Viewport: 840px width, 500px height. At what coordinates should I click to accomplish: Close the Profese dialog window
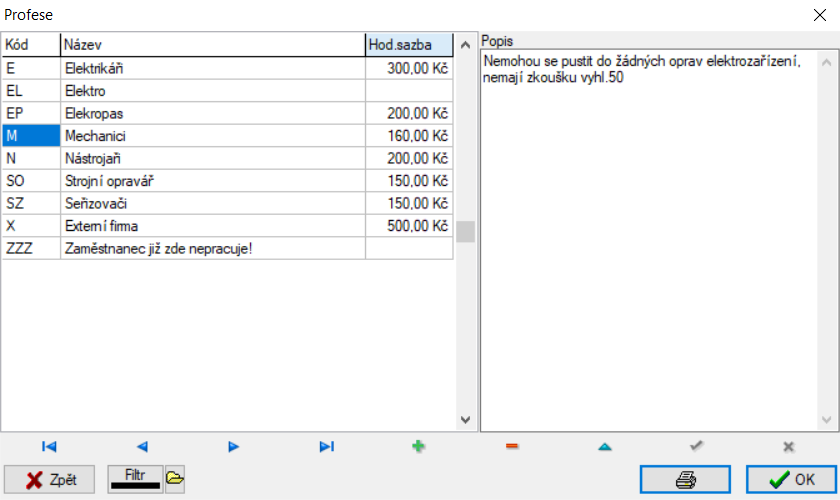pyautogui.click(x=820, y=15)
